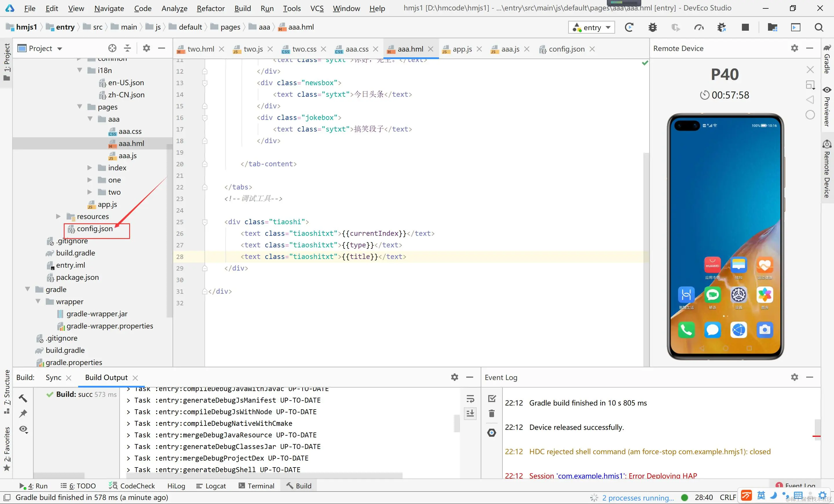Switch to the config.json editor tab
Screen dimensions: 834x504
pos(566,49)
